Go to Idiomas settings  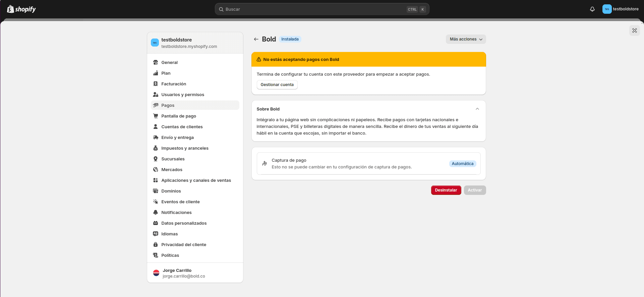tap(195, 234)
